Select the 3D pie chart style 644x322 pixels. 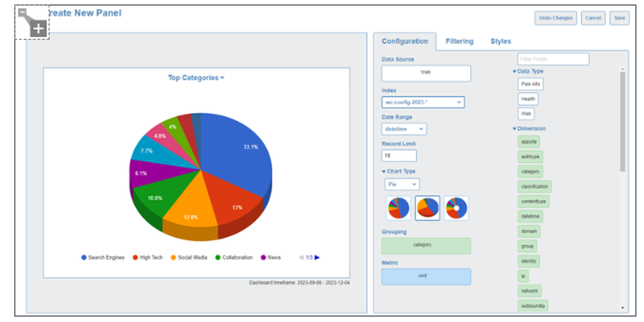point(427,208)
